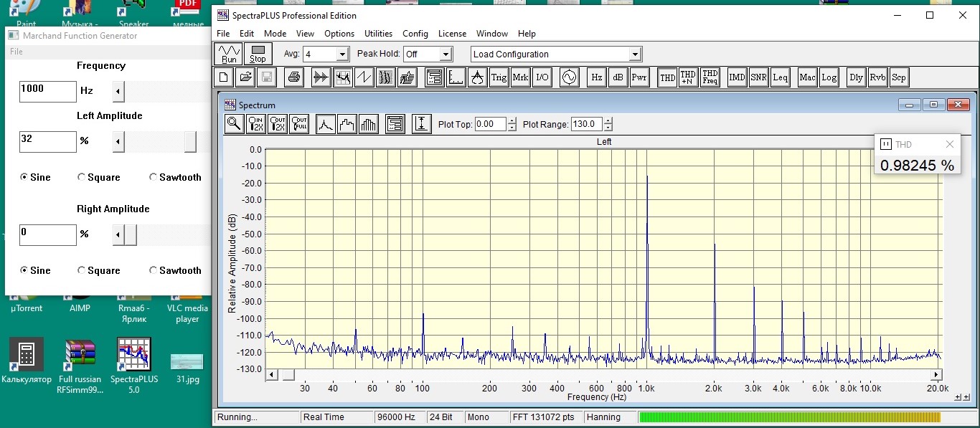The image size is (980, 428).
Task: Click the Run analyzer button
Action: click(229, 54)
